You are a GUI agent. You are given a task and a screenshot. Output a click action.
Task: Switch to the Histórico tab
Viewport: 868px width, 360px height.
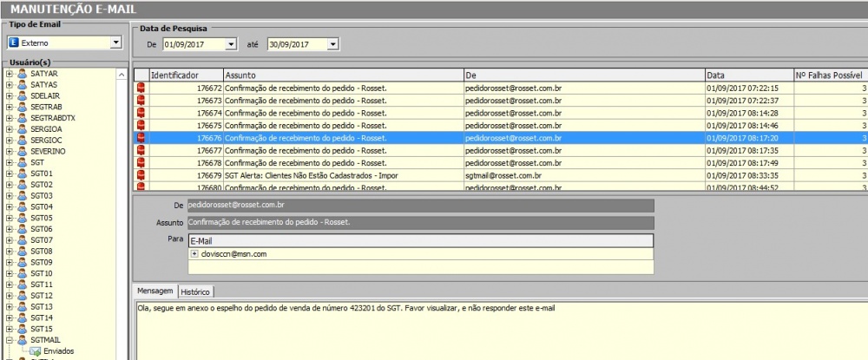196,291
